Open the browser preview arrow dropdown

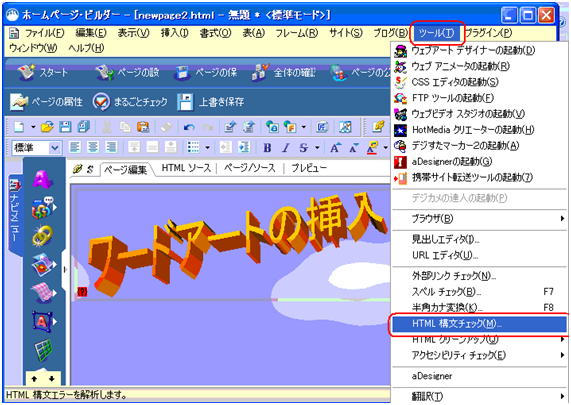(303, 127)
